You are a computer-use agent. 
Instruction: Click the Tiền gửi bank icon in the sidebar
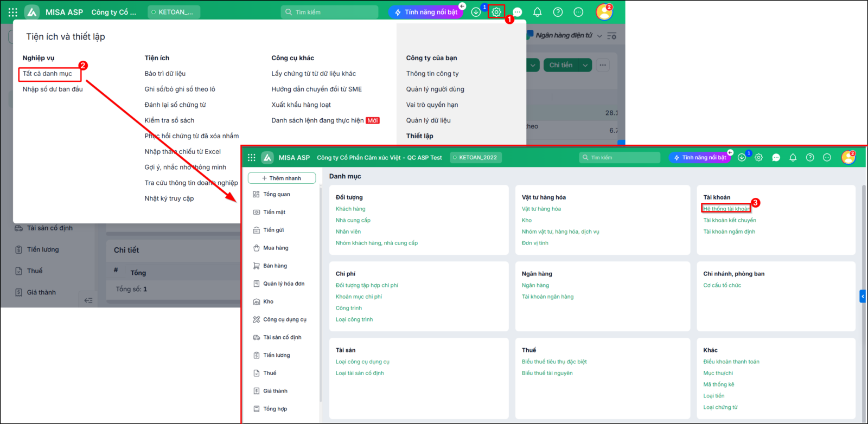point(257,230)
